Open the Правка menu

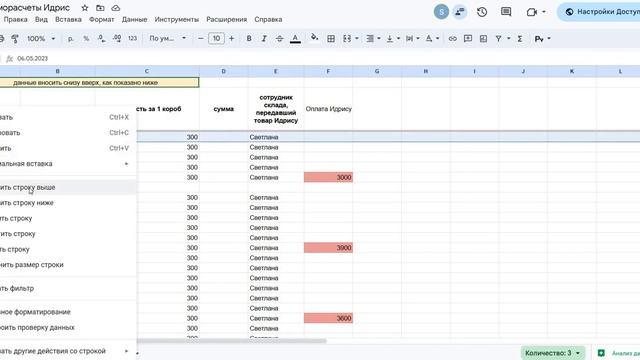coord(16,19)
